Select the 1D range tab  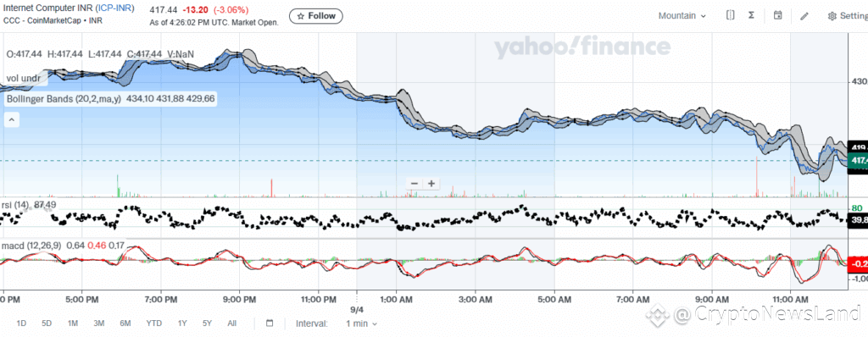pos(21,323)
